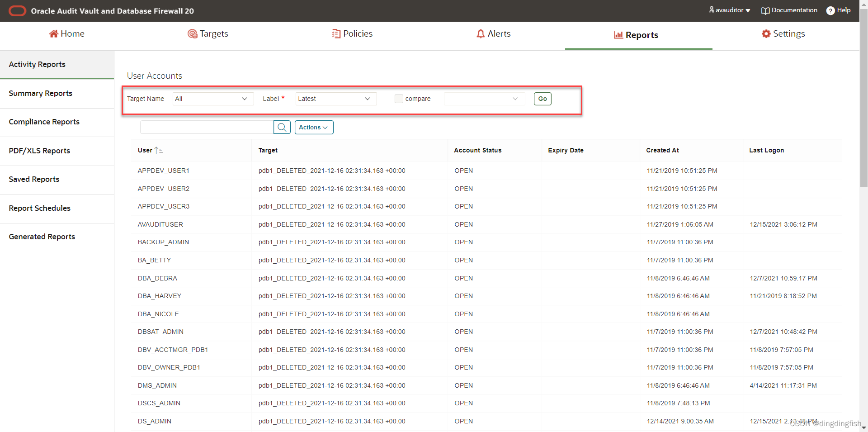The height and width of the screenshot is (432, 868).
Task: Expand the Actions menu
Action: click(x=314, y=127)
